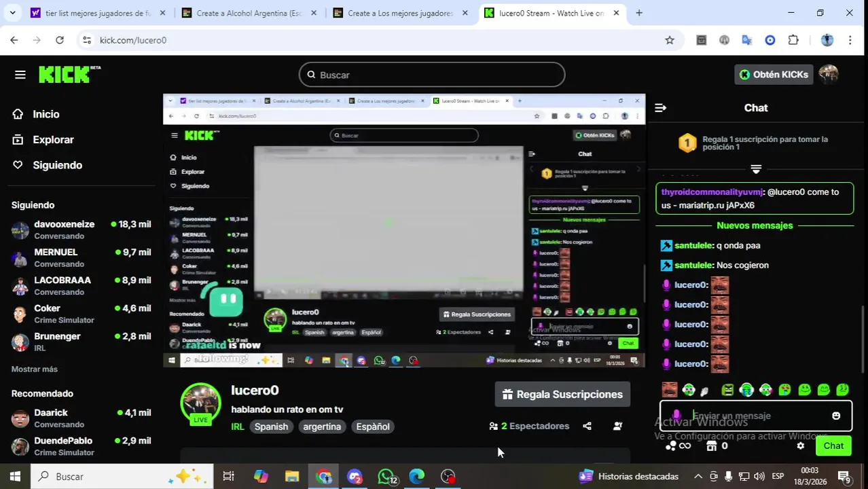Open a new browser tab
This screenshot has height=489, width=868.
[639, 13]
